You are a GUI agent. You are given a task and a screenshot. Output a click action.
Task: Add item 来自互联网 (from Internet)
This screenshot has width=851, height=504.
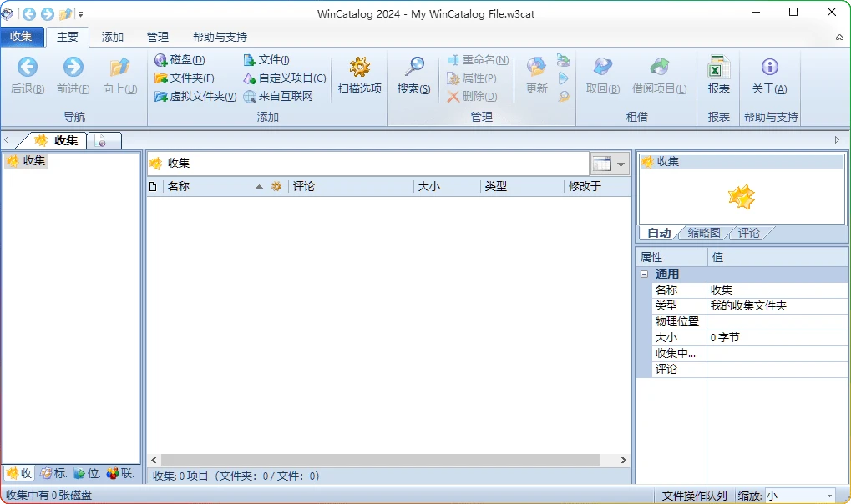point(278,97)
